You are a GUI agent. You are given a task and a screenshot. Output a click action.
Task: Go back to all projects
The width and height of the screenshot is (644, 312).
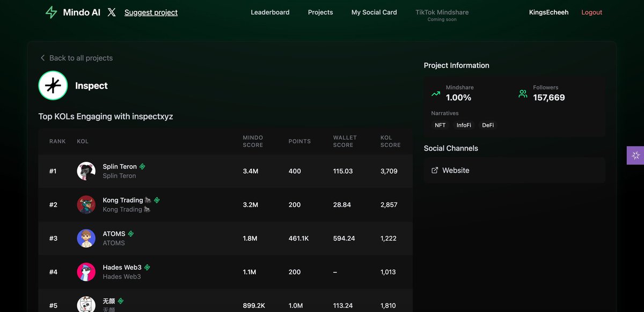76,58
